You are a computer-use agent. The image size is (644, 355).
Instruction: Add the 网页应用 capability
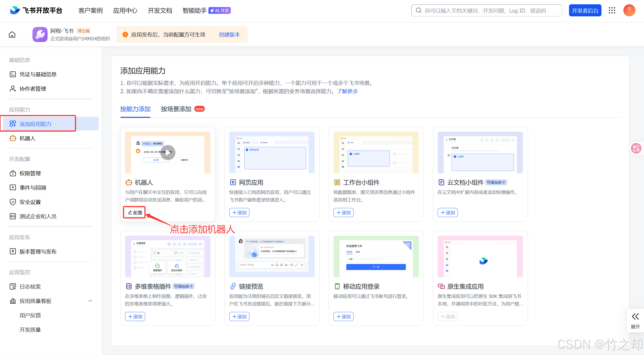(239, 212)
